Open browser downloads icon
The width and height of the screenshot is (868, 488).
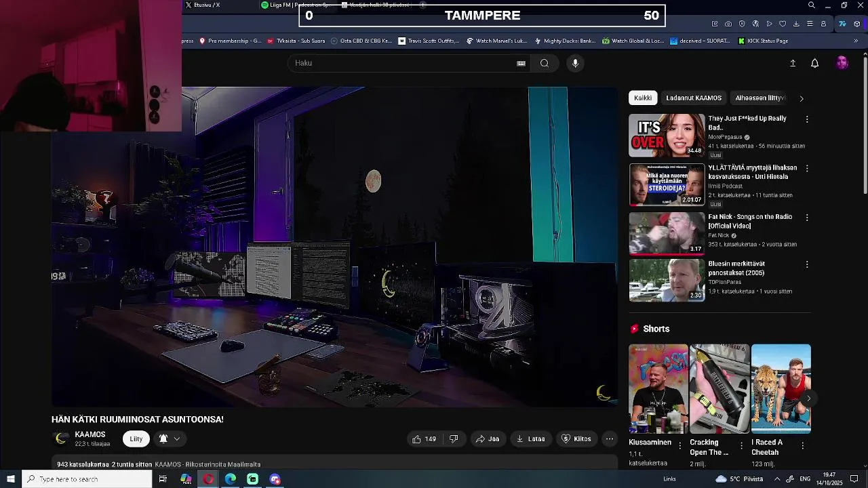point(796,24)
